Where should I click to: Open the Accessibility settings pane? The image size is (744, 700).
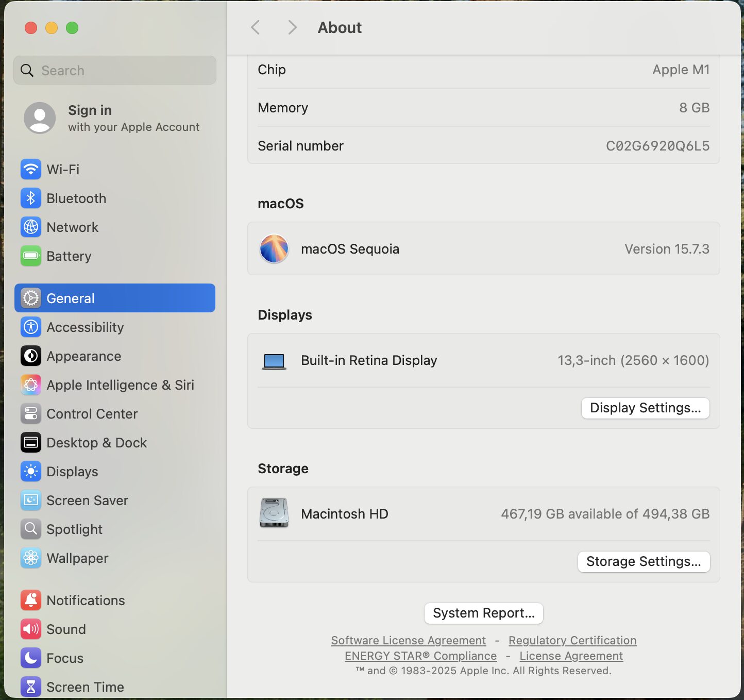coord(85,327)
